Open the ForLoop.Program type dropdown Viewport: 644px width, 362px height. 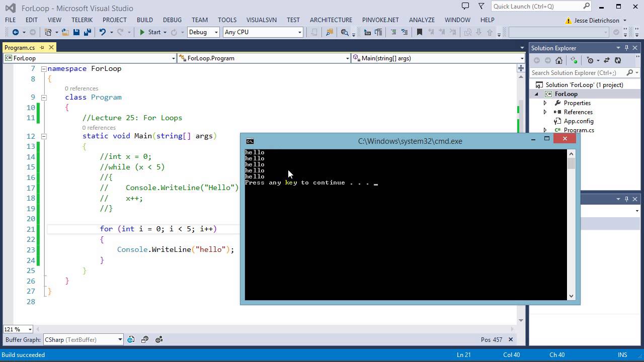[264, 58]
